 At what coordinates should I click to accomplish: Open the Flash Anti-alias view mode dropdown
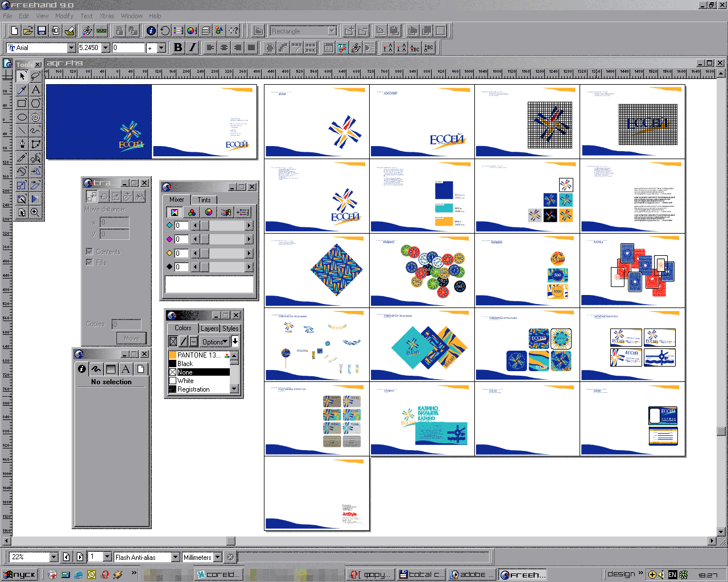coord(175,557)
